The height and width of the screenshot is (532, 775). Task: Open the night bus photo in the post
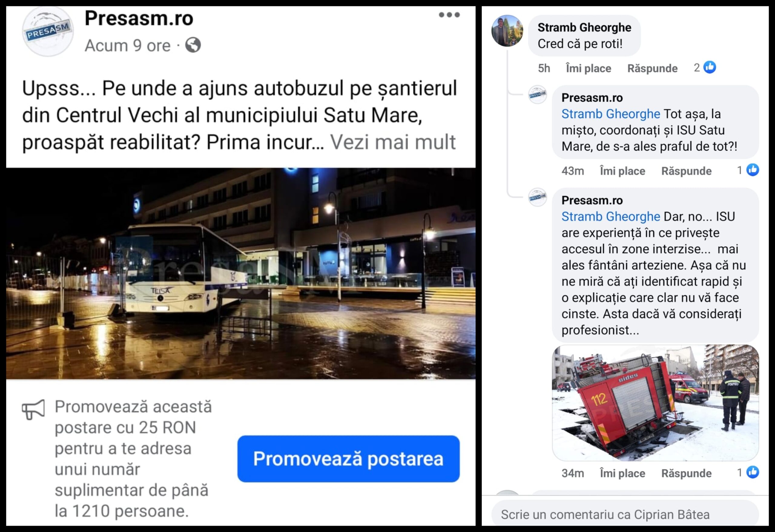(241, 273)
